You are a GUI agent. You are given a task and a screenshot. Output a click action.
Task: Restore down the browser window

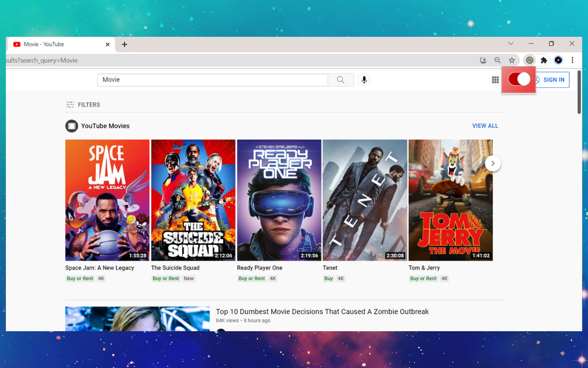551,44
